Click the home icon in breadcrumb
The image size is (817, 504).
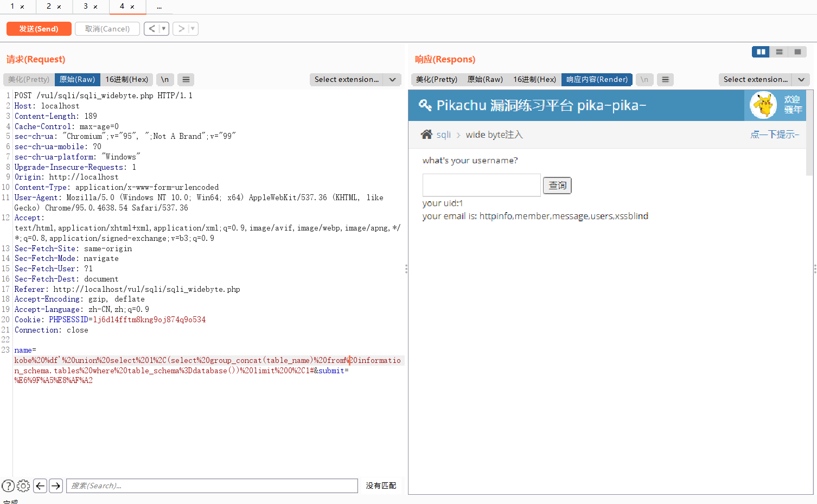point(427,135)
